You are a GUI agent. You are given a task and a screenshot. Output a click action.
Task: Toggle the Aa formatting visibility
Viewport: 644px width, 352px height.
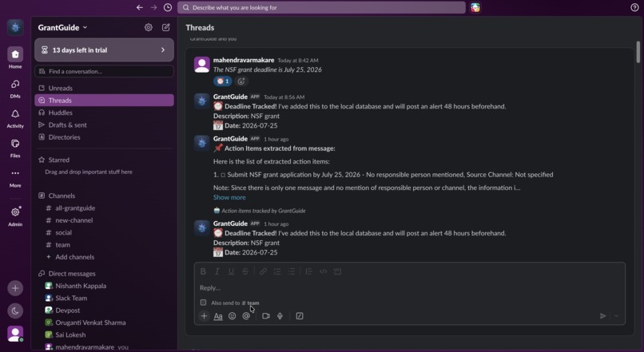(218, 316)
